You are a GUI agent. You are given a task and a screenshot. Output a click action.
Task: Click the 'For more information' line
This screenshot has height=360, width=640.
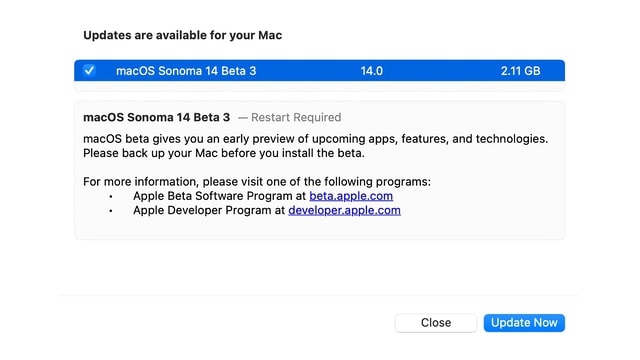(257, 182)
